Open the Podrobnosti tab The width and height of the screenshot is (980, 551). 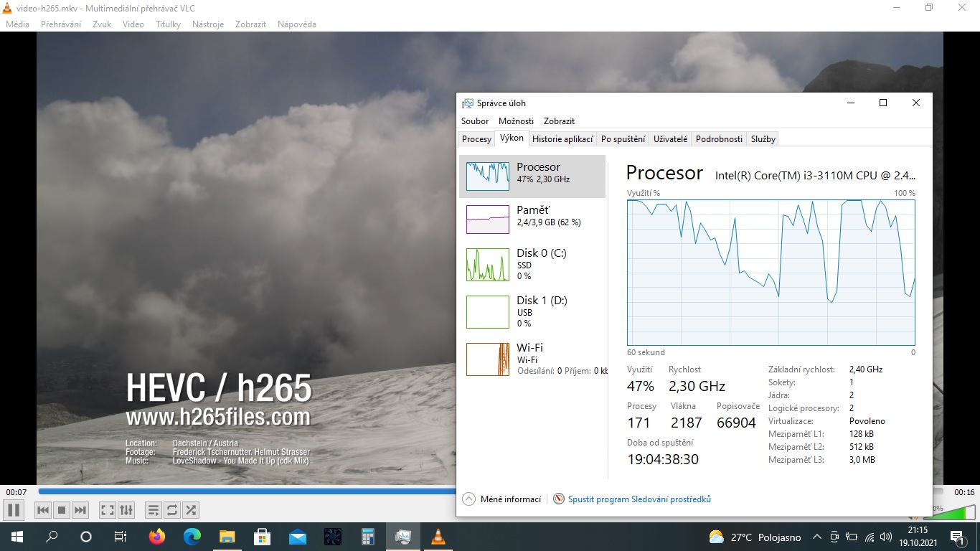(719, 139)
